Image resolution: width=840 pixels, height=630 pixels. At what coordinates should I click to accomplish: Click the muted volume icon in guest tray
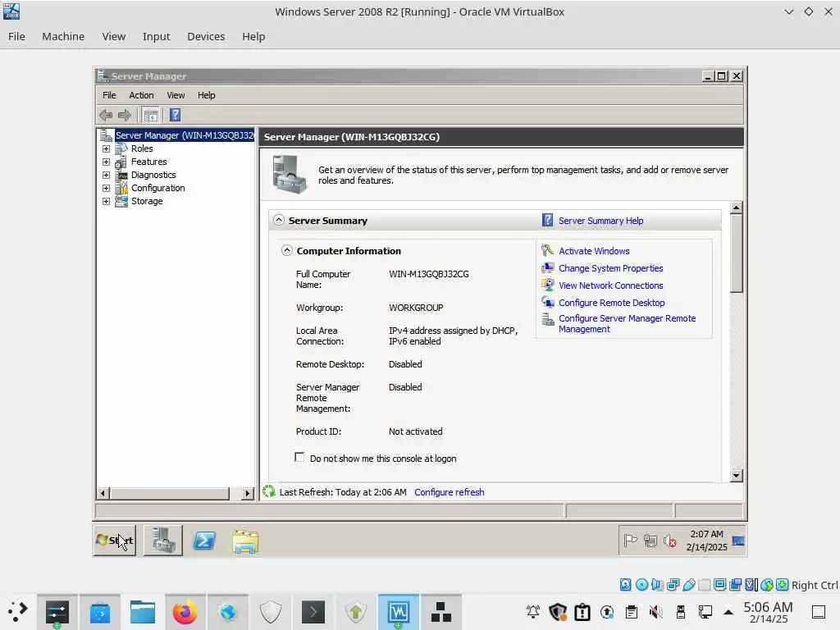tap(669, 541)
